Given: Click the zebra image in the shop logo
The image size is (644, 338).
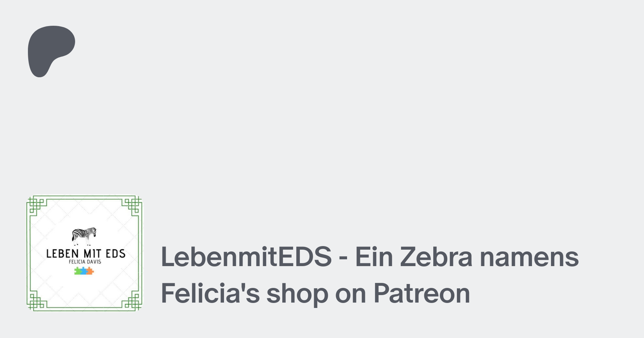Looking at the screenshot, I should tap(84, 235).
